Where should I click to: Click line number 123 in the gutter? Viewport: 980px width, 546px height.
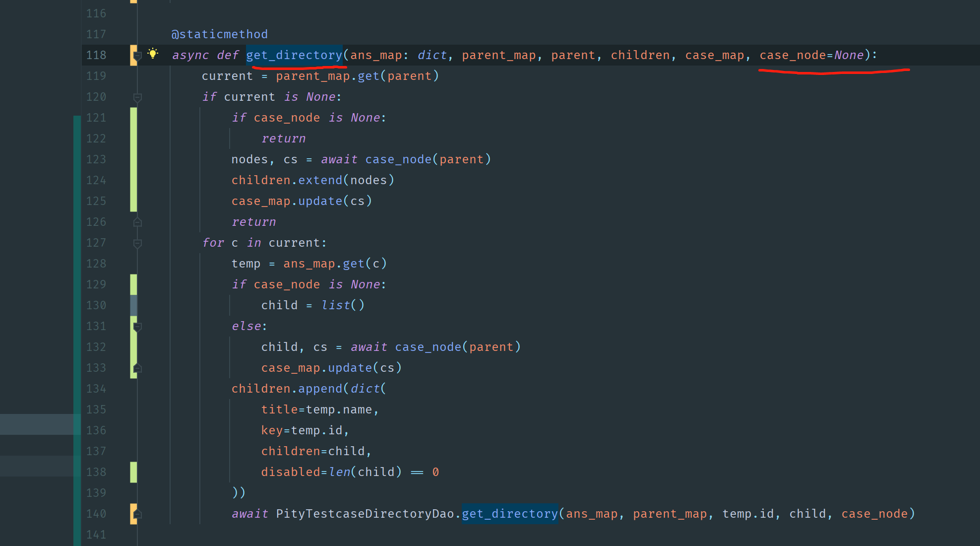coord(96,159)
